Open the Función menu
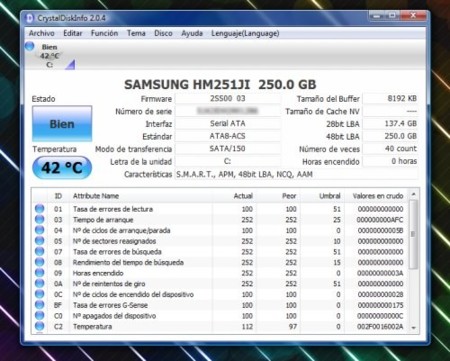 [104, 33]
